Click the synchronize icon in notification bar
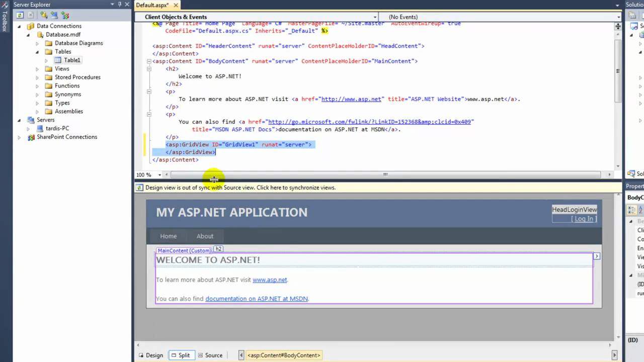 [140, 188]
